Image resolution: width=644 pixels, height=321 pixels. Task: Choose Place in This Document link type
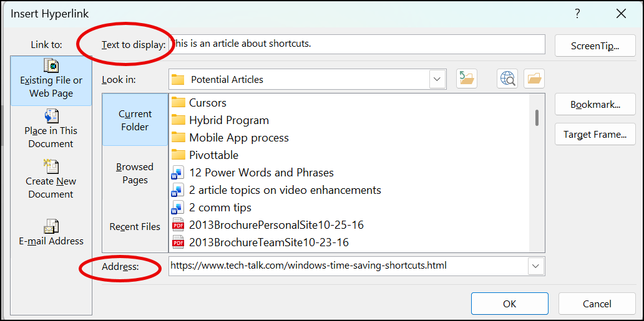(51, 129)
